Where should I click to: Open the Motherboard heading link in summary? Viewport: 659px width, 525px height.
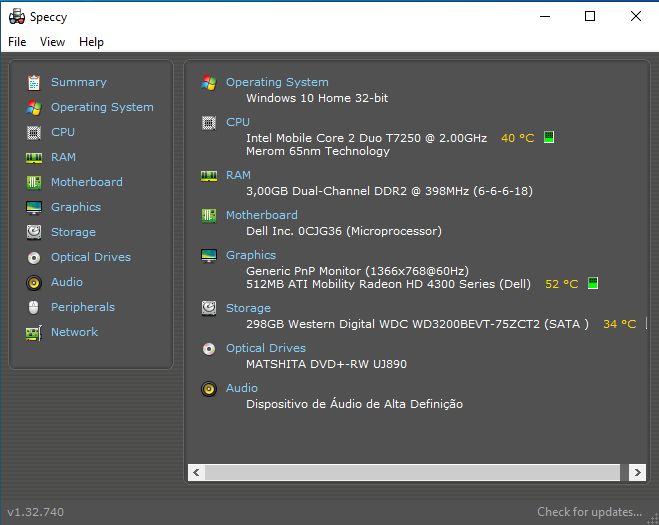pyautogui.click(x=262, y=215)
